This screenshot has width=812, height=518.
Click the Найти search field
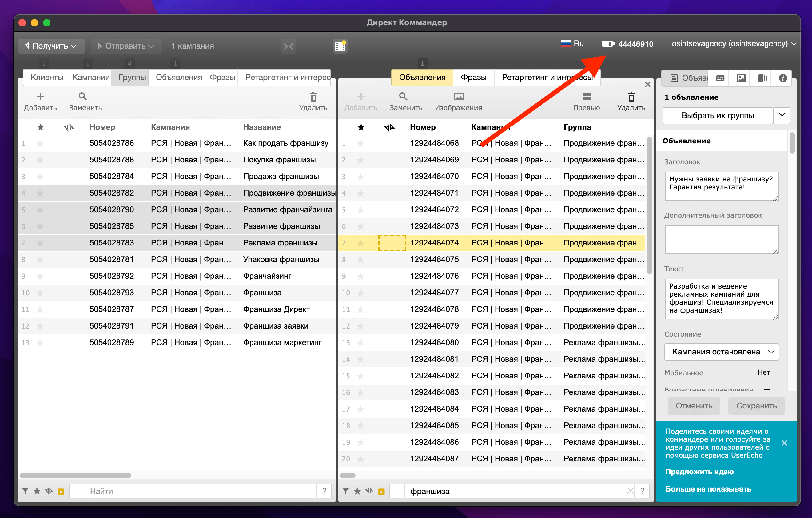point(200,491)
